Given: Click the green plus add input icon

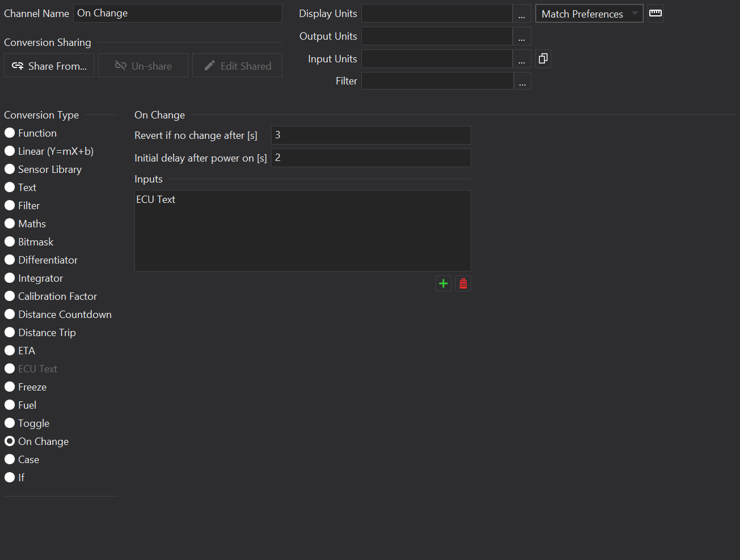Looking at the screenshot, I should [443, 283].
